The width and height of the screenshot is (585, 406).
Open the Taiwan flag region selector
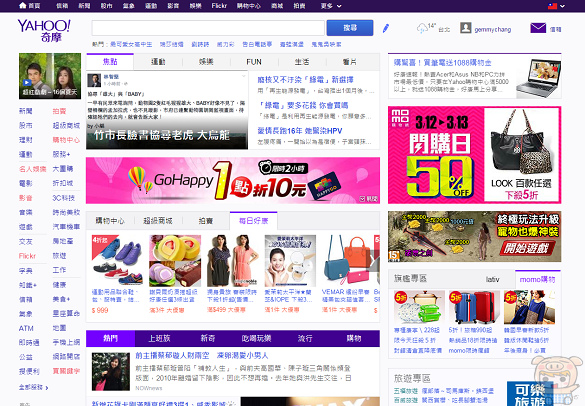click(x=552, y=6)
